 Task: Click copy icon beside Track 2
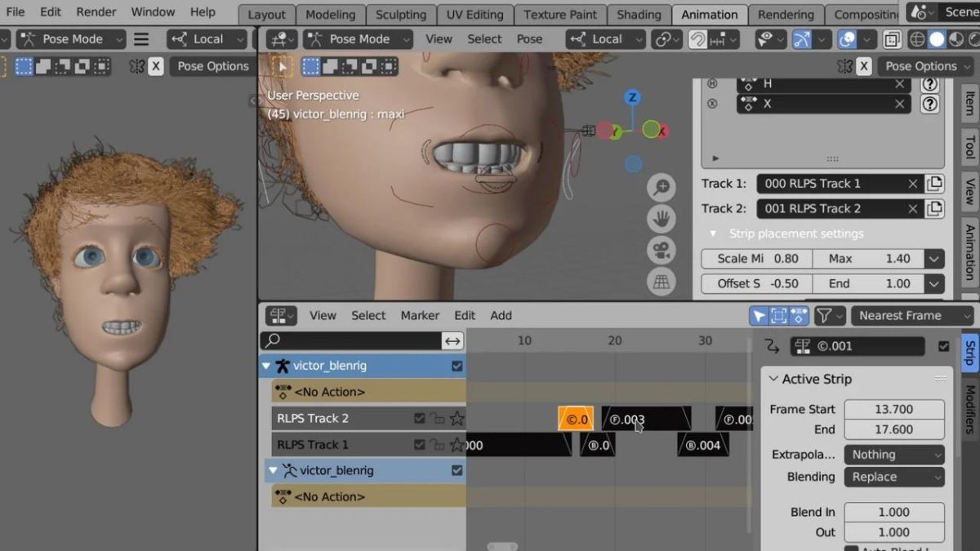934,208
